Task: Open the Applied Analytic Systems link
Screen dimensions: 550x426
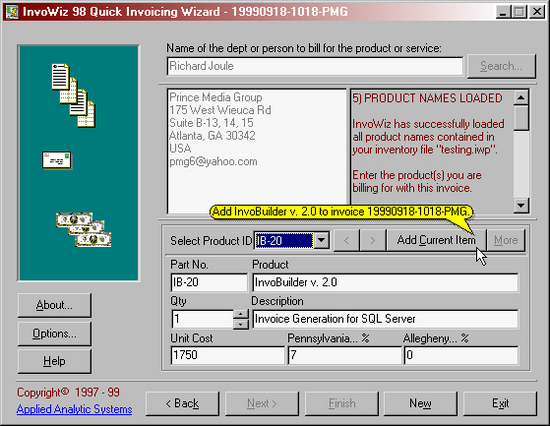Action: tap(74, 409)
